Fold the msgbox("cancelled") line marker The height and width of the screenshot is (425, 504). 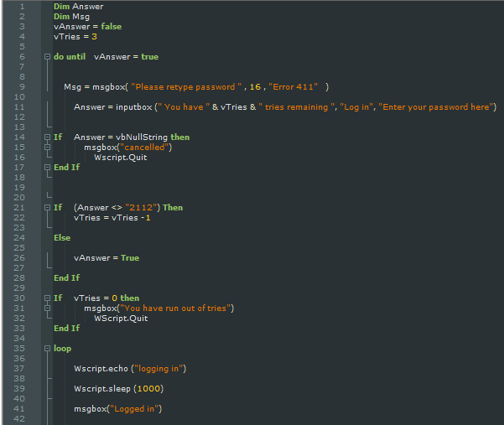[x=47, y=148]
